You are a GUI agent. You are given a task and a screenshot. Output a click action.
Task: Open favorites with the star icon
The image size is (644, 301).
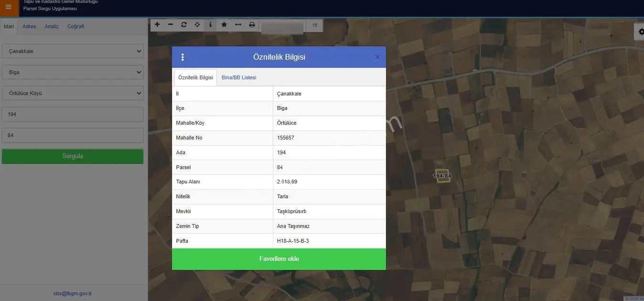pyautogui.click(x=224, y=24)
